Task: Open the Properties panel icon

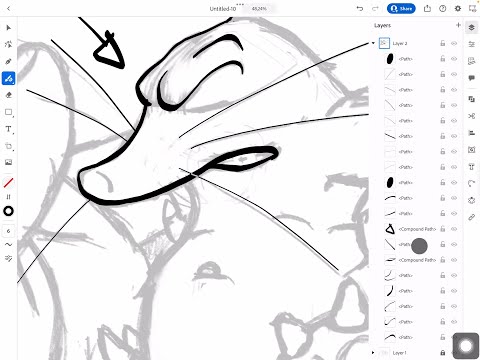Action: [471, 44]
